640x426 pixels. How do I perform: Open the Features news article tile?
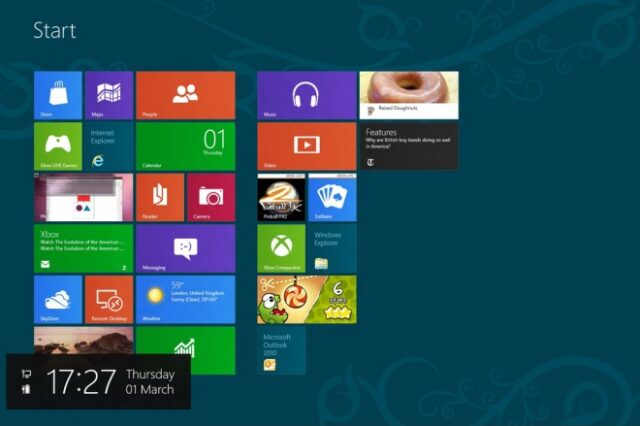(x=409, y=146)
